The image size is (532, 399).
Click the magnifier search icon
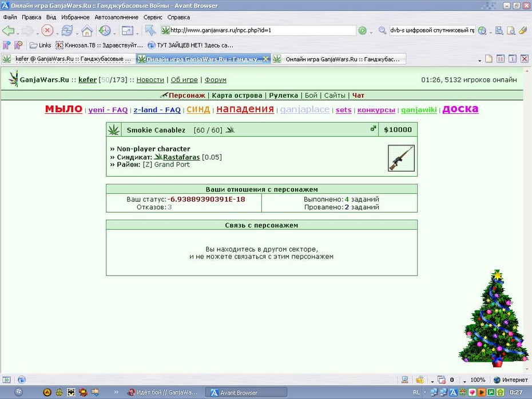(x=382, y=30)
